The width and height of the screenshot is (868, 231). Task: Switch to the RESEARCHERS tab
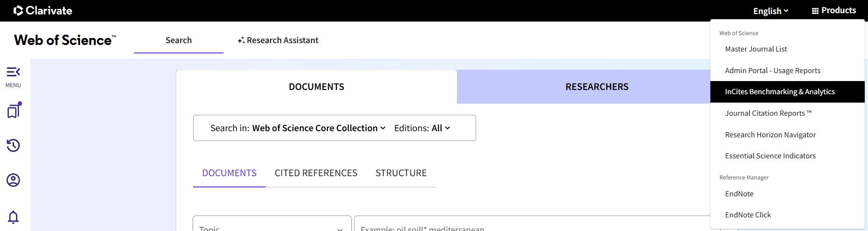pos(597,87)
